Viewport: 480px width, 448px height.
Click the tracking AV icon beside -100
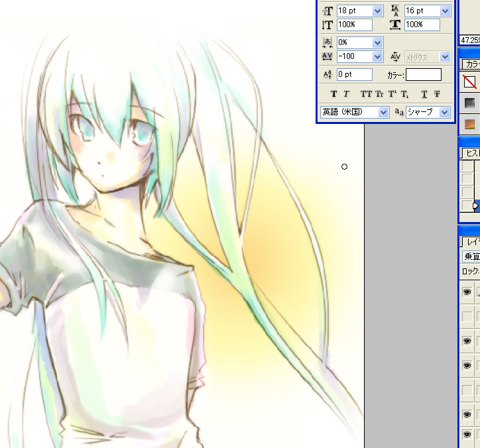pyautogui.click(x=328, y=56)
